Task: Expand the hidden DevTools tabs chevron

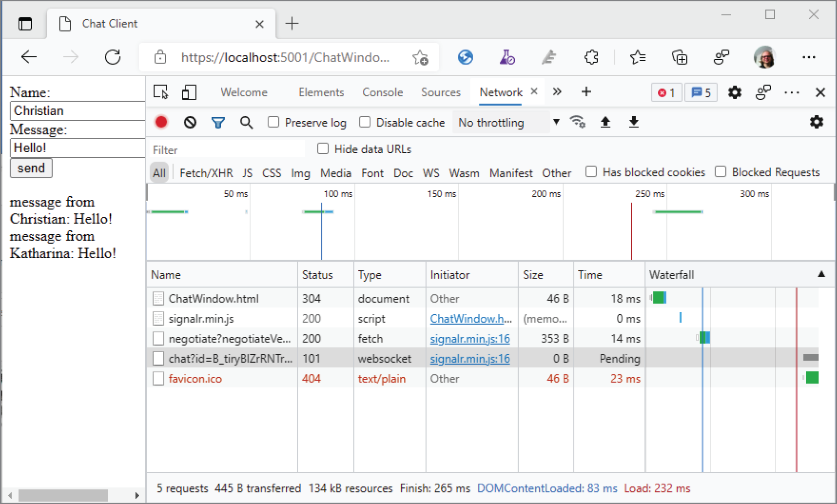Action: pyautogui.click(x=557, y=92)
